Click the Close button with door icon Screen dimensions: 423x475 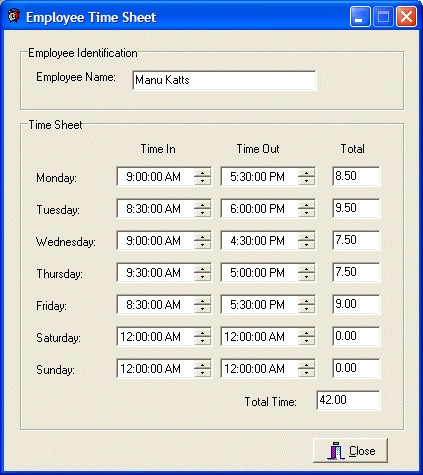coord(350,451)
